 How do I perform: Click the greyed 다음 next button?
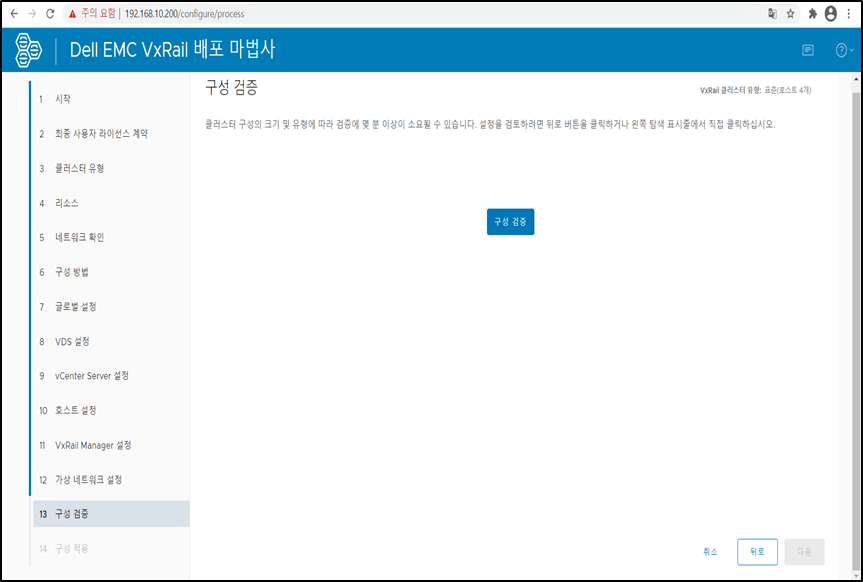(804, 552)
